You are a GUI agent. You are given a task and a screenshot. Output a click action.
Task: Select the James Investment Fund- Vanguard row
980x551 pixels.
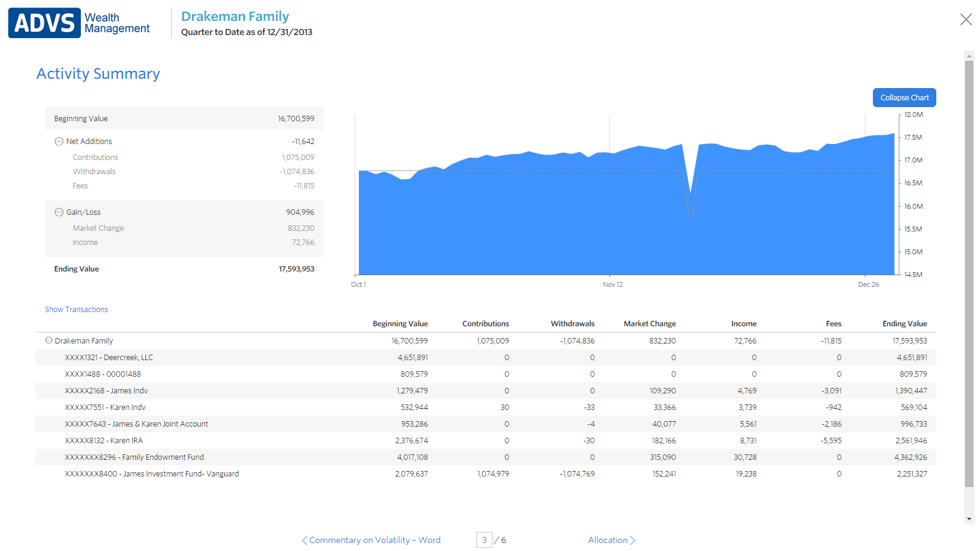coord(486,474)
